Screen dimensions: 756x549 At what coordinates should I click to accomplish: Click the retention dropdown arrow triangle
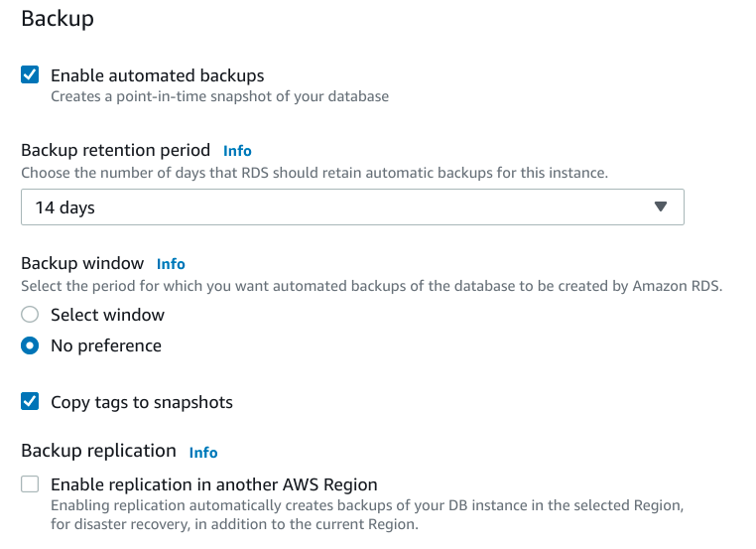[662, 207]
